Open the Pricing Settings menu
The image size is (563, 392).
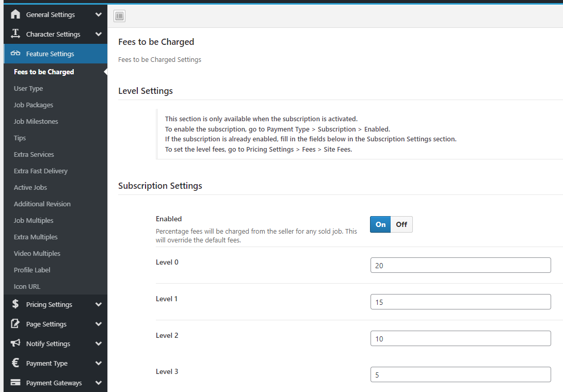click(56, 304)
